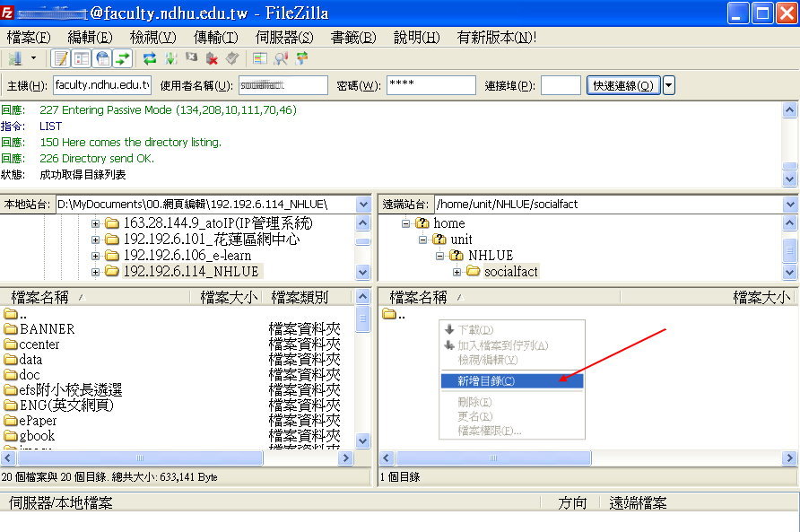Toggle the transfer queue display

tap(123, 58)
